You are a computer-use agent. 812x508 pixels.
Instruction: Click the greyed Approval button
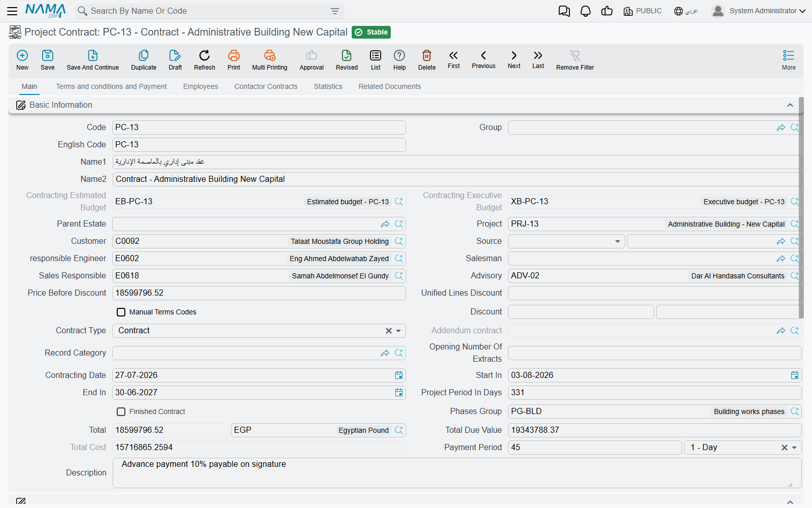pos(312,60)
